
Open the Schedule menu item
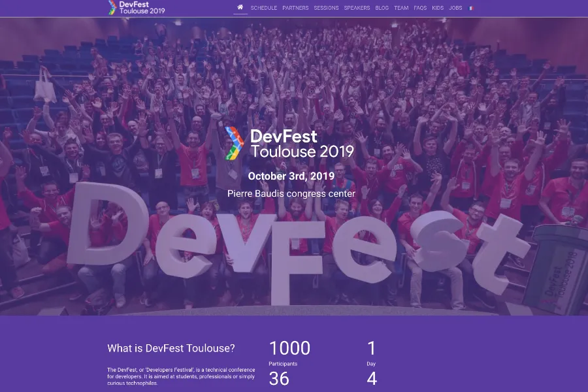pyautogui.click(x=264, y=8)
